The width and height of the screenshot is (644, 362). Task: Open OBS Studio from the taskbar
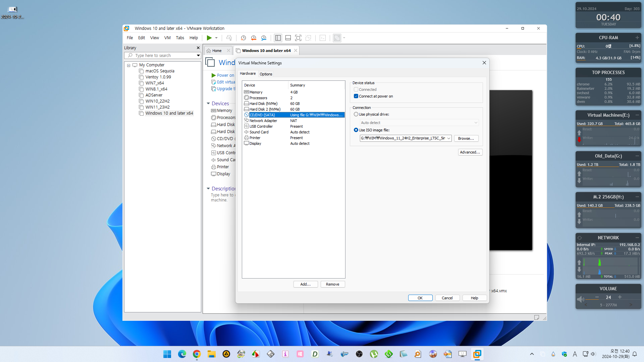[359, 354]
